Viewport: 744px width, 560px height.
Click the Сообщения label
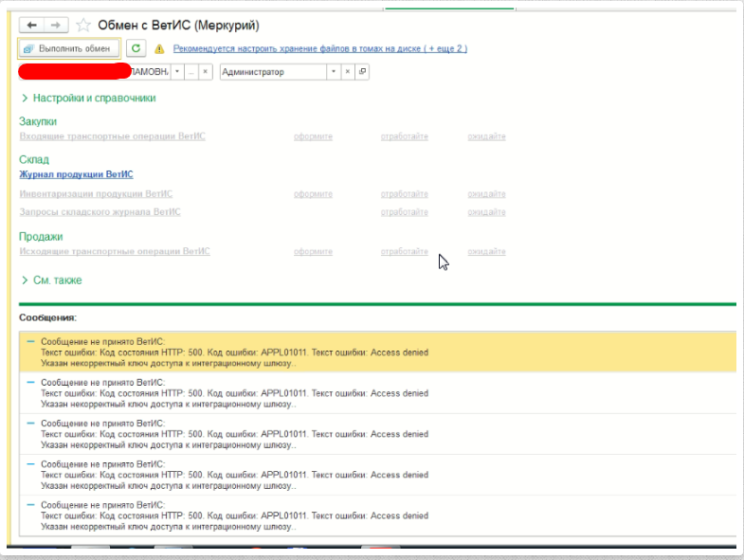tap(48, 317)
